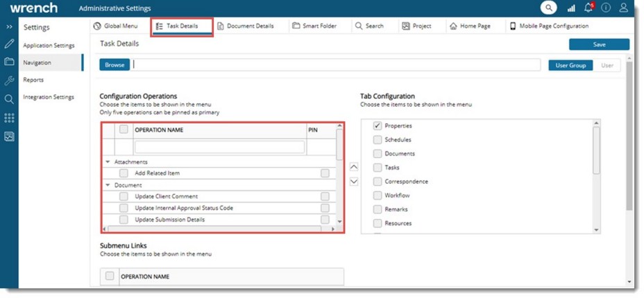This screenshot has width=644, height=298.
Task: Switch to the Document Details tab
Action: (x=246, y=26)
